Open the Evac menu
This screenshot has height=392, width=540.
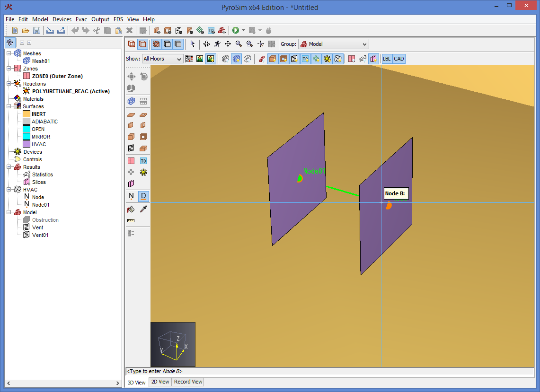[x=81, y=19]
